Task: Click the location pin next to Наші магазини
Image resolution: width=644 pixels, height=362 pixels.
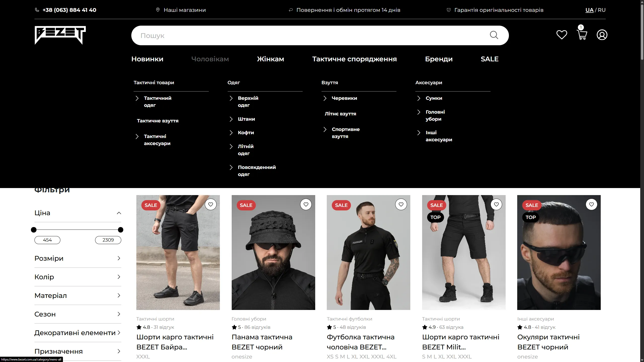Action: pos(158,10)
